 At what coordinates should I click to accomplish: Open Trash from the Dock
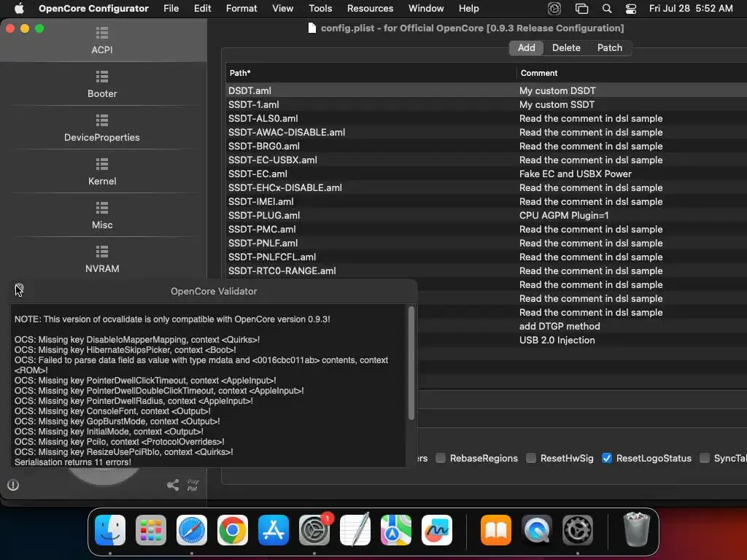(x=636, y=529)
